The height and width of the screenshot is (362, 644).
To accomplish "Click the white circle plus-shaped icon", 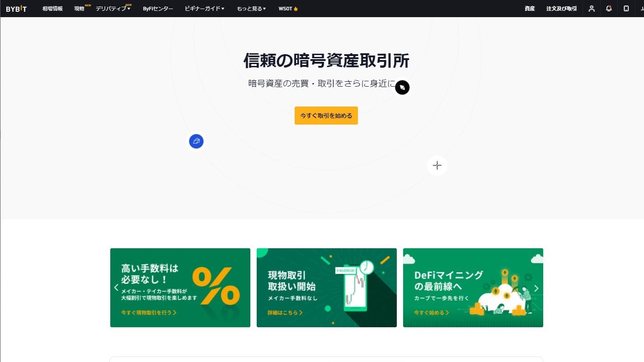I will 437,166.
